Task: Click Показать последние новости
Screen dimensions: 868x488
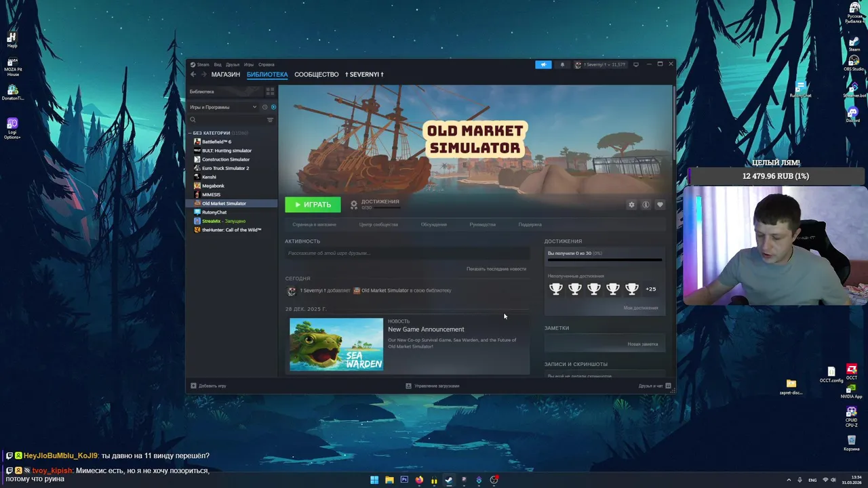Action: click(x=496, y=269)
